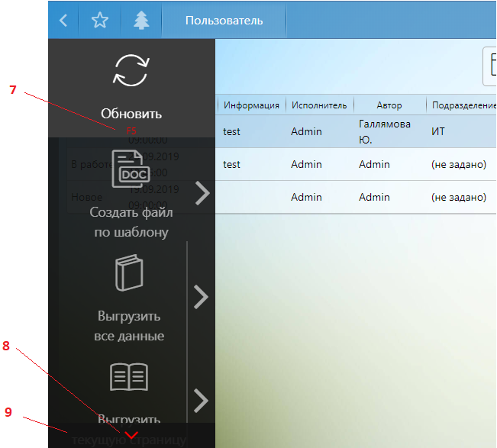Click the DOC icon to create file from template
The width and height of the screenshot is (497, 448).
129,169
